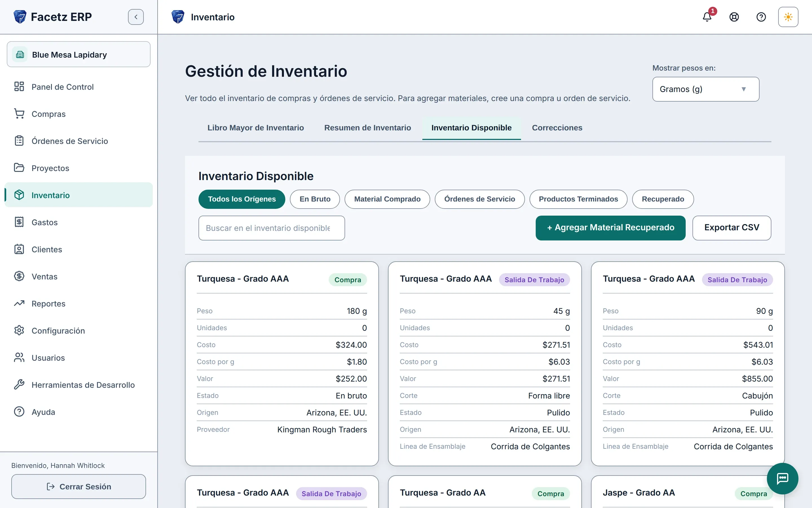812x508 pixels.
Task: Click the Gastos receipt icon
Action: [19, 222]
